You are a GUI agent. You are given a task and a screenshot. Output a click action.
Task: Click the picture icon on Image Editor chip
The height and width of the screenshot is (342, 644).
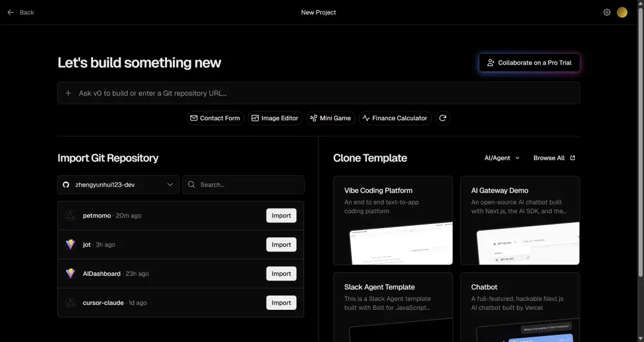tap(255, 118)
